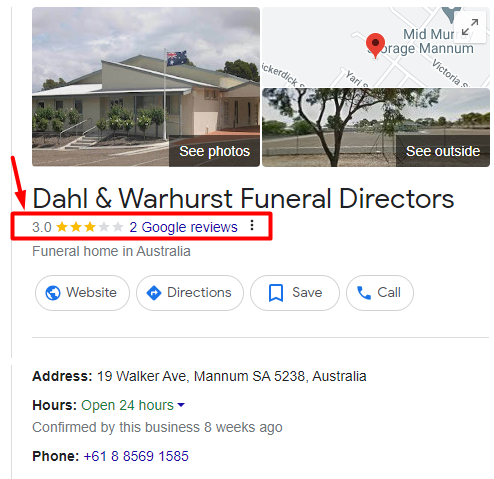Click the bookmark Save icon
The width and height of the screenshot is (494, 479).
[x=276, y=293]
